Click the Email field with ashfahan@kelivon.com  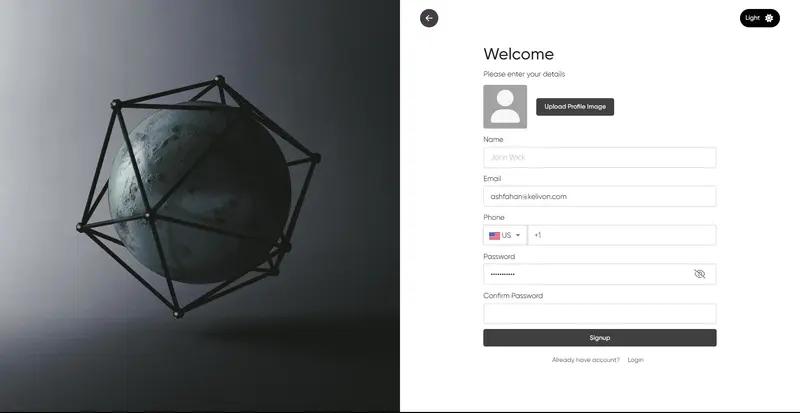pos(599,197)
